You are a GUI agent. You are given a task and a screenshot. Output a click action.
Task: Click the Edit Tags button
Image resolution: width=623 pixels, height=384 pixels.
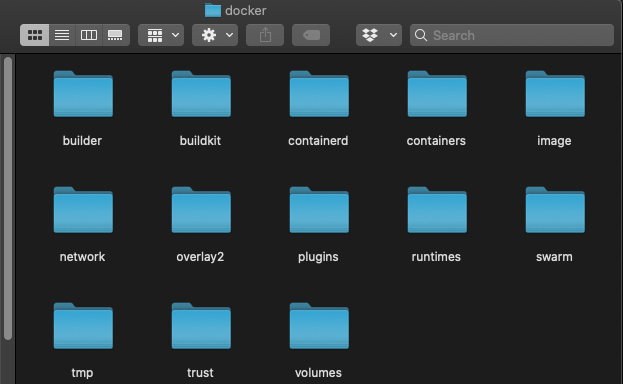(x=311, y=35)
